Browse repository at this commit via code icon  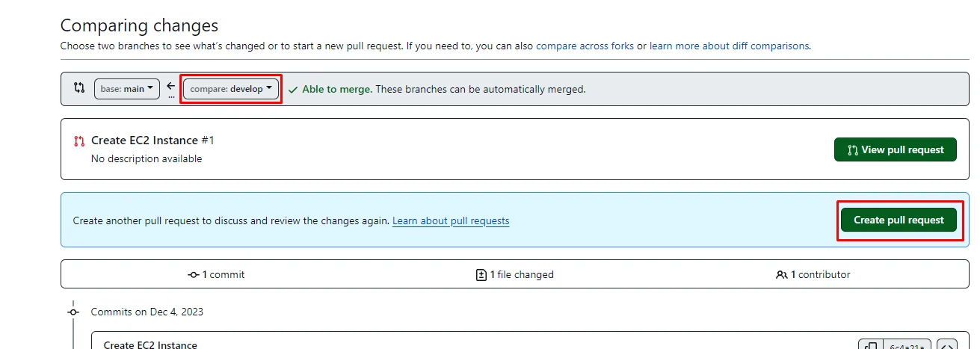[946, 346]
